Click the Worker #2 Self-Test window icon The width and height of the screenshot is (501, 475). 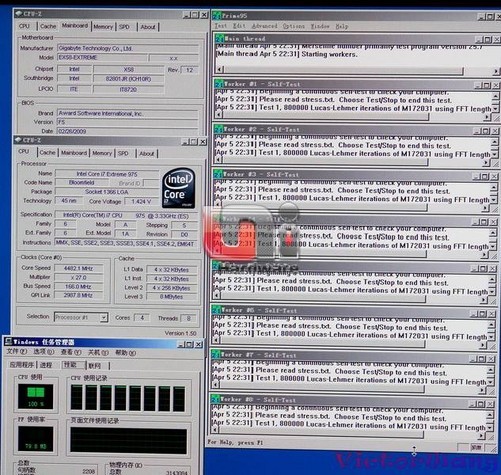219,129
